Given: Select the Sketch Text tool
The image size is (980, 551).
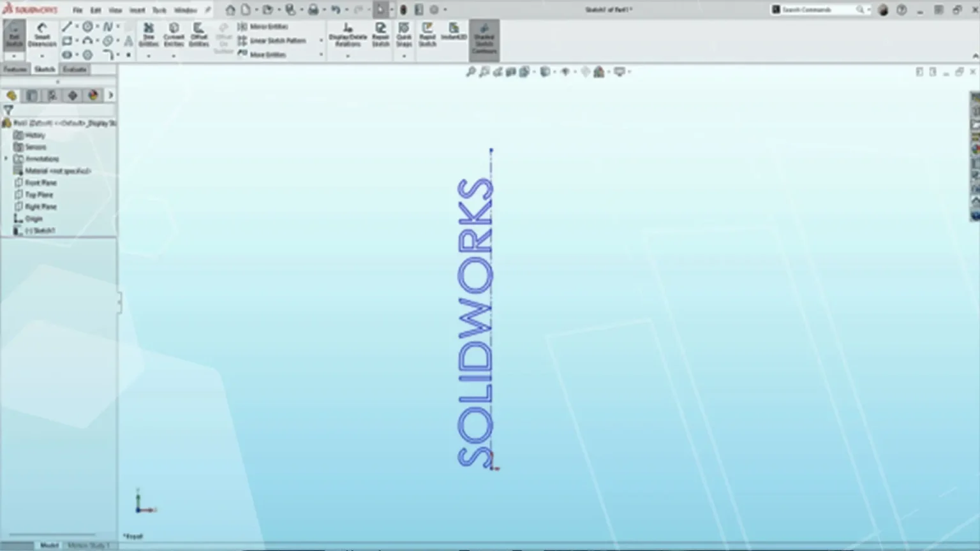Looking at the screenshot, I should point(128,41).
